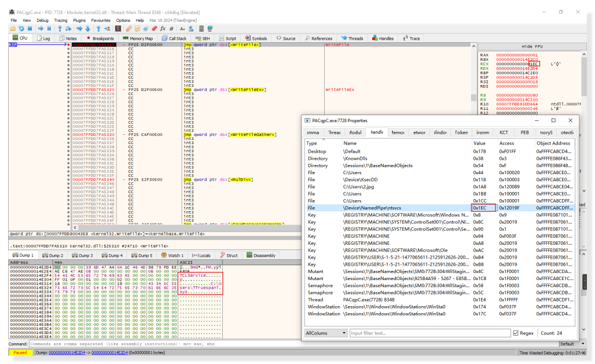Open the fx functions toolbar icon
The height and width of the screenshot is (364, 595).
tap(163, 28)
